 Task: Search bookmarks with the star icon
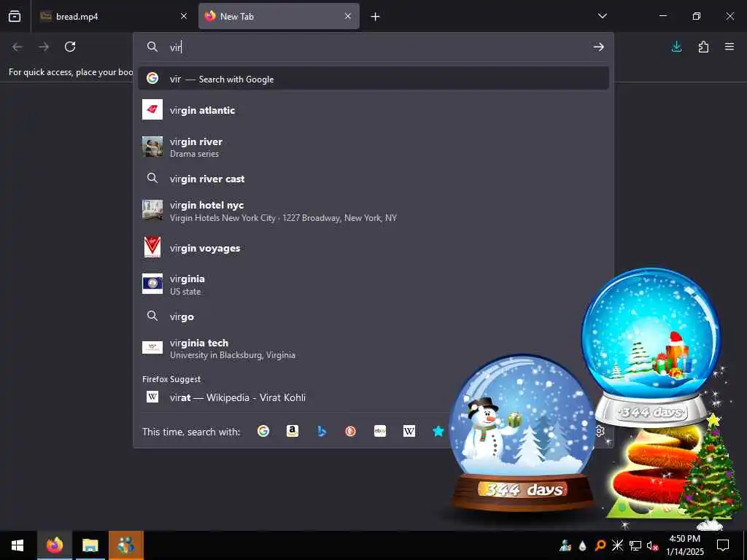coord(438,431)
